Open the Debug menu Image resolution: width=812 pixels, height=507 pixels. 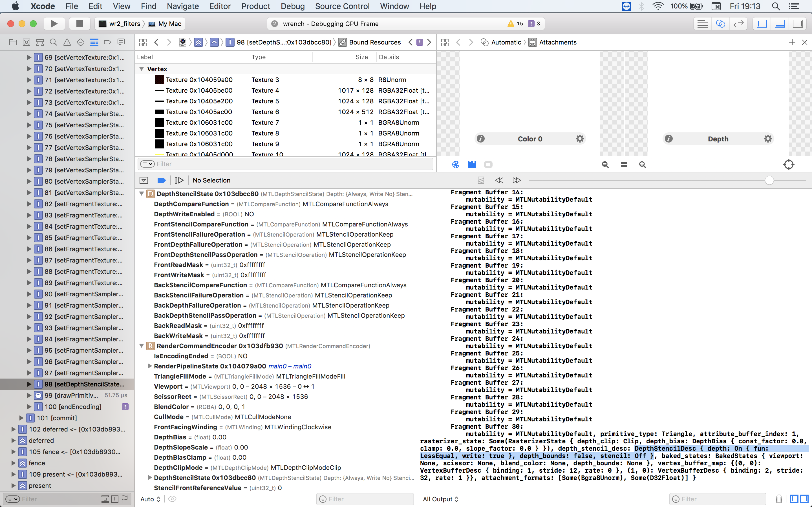[293, 6]
